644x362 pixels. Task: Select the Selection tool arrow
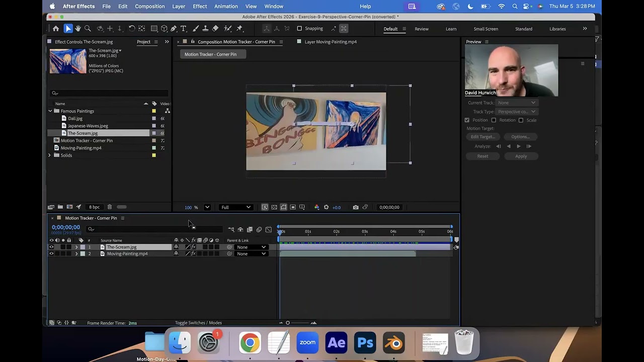tap(68, 29)
